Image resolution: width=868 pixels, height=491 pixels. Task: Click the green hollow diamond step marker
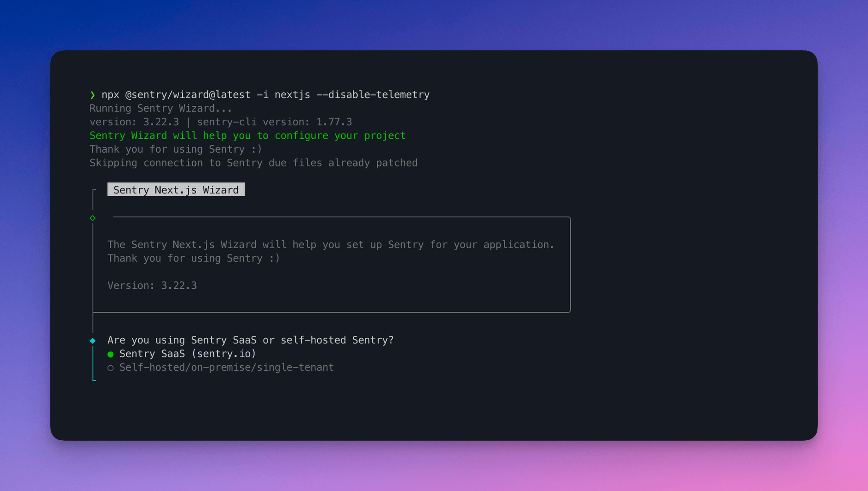92,218
